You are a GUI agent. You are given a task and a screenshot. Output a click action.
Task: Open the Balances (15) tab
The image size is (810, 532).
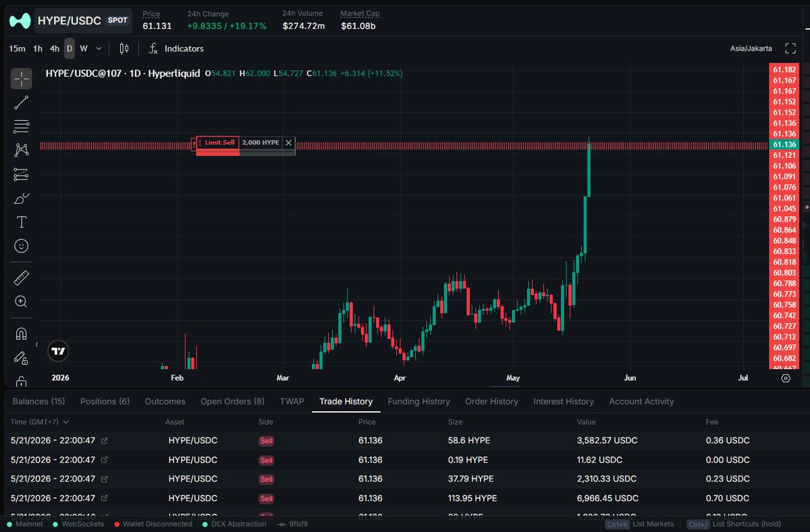point(38,401)
